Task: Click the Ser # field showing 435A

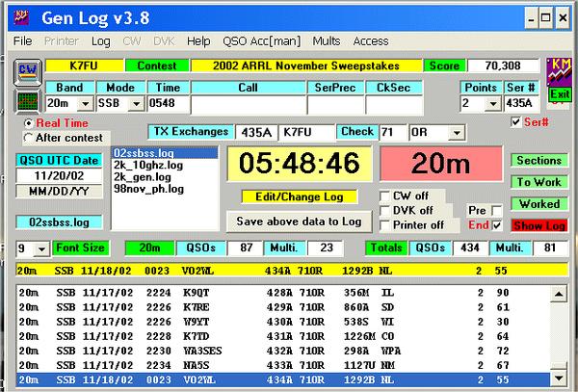Action: 521,103
